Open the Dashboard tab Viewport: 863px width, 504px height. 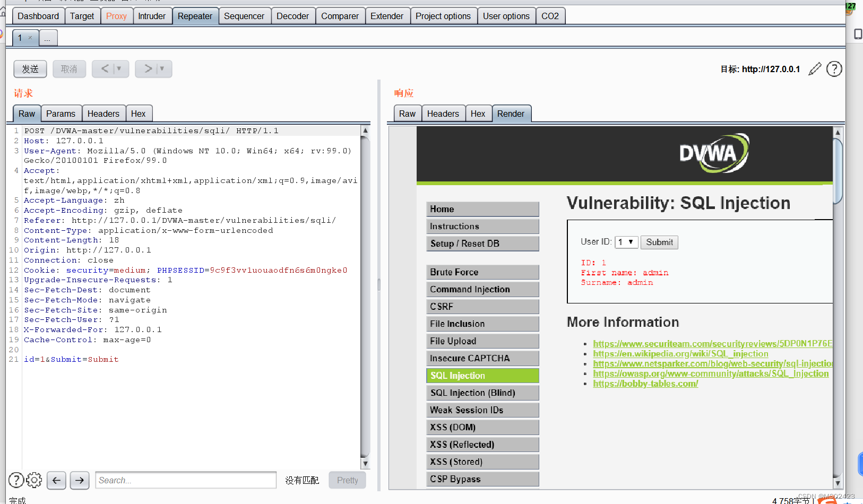point(38,16)
